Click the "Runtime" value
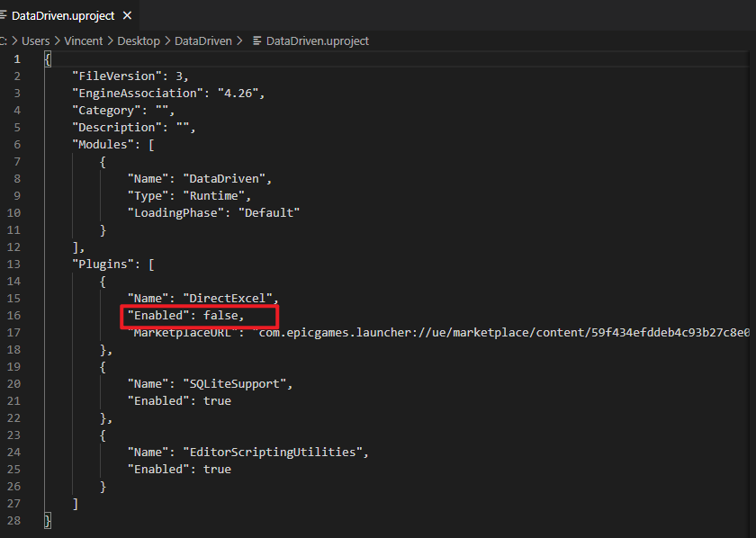756x538 pixels. pos(214,196)
